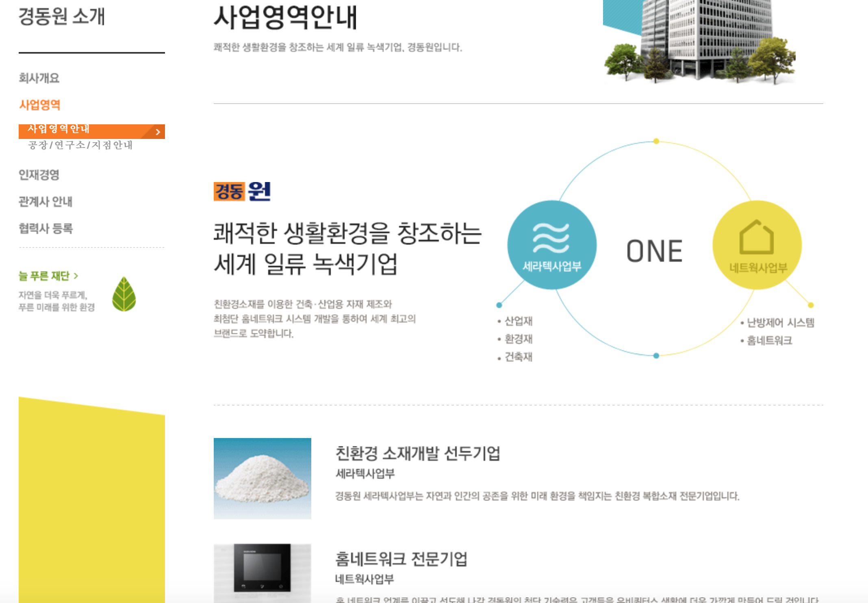Viewport: 868px width, 603px height.
Task: Click the ONE text in diagram
Action: [x=654, y=251]
